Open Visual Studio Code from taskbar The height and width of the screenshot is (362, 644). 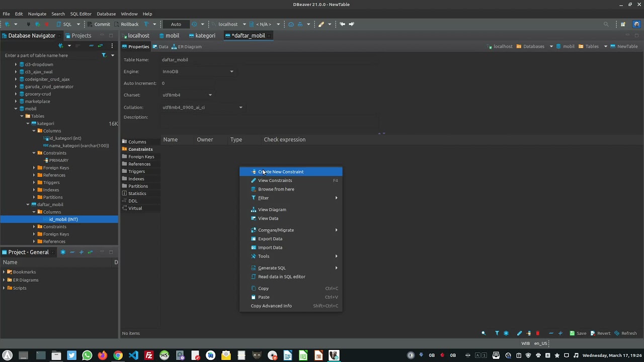coord(133,355)
